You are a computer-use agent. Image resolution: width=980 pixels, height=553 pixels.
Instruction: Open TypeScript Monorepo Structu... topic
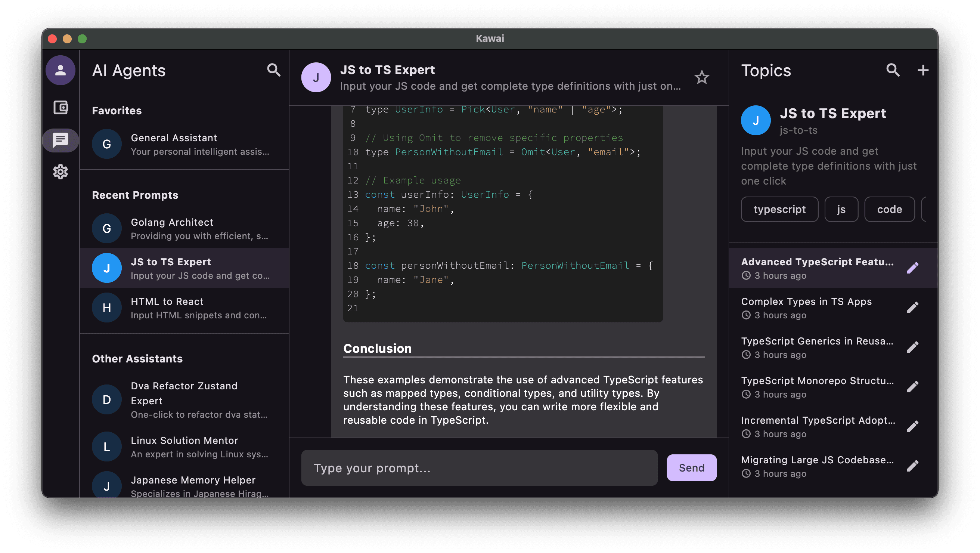click(833, 387)
